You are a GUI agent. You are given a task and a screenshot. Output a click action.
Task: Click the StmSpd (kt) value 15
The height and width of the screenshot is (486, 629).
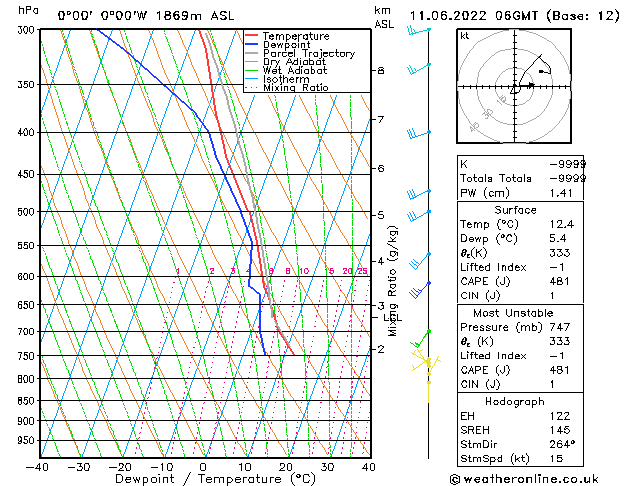556,459
